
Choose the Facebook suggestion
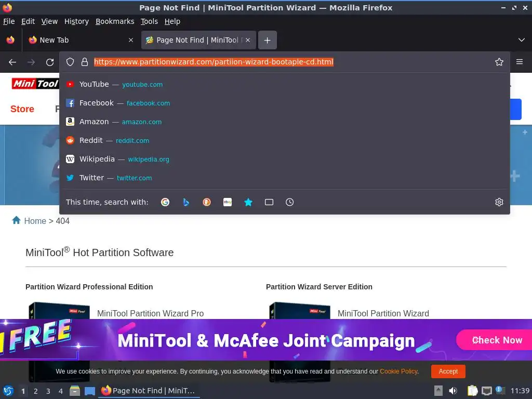pos(284,103)
